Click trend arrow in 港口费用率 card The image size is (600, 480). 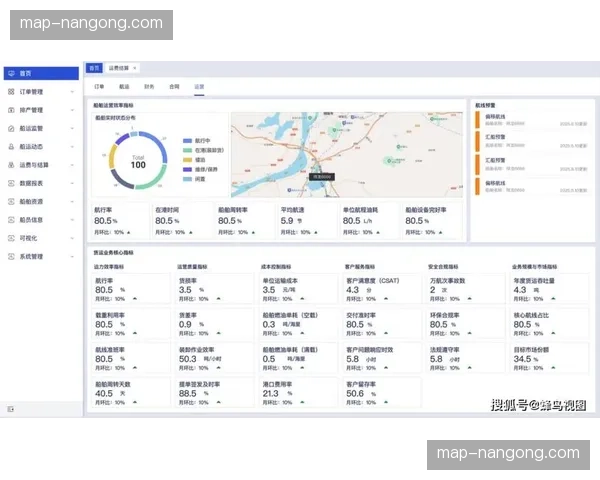[x=302, y=402]
